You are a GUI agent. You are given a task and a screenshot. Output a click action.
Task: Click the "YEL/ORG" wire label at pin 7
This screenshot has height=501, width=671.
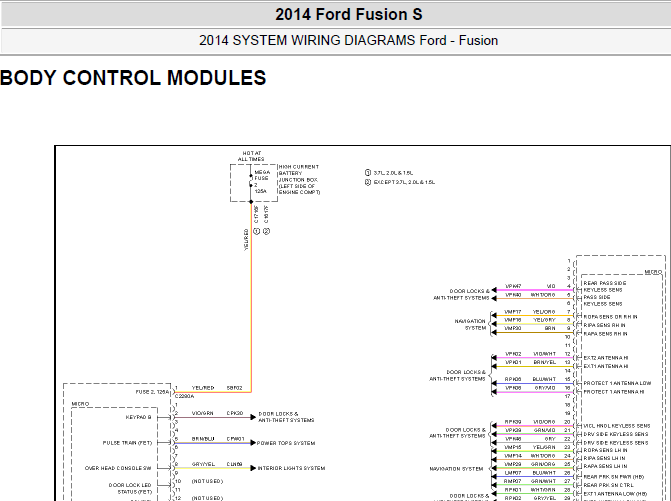tap(544, 312)
